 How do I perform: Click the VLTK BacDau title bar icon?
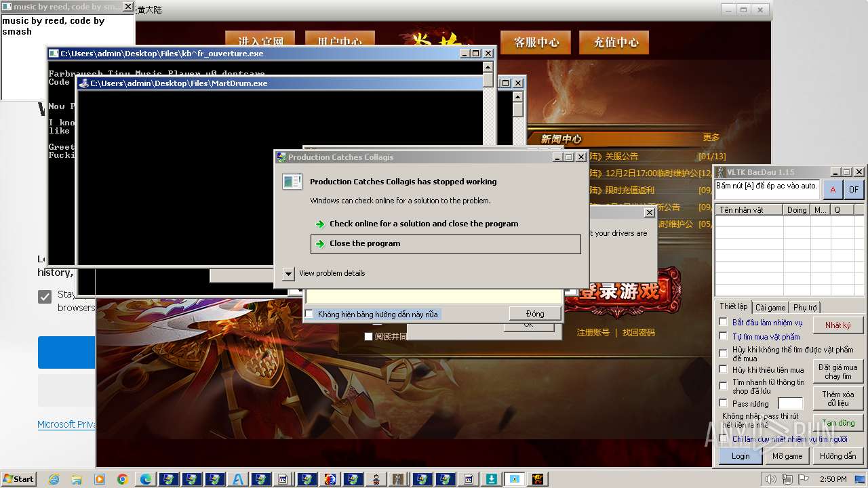point(721,172)
